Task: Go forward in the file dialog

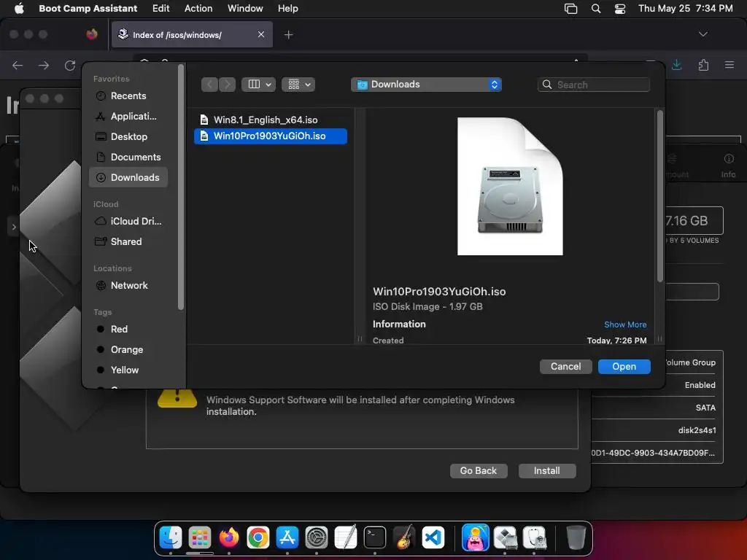Action: click(228, 85)
